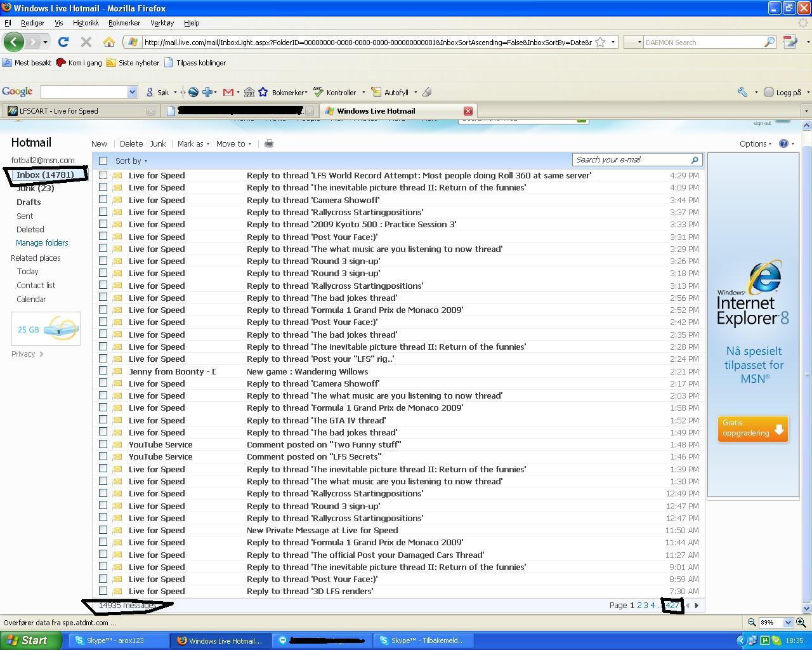Click the Firefox forward arrow button
The image size is (812, 650).
tap(33, 42)
